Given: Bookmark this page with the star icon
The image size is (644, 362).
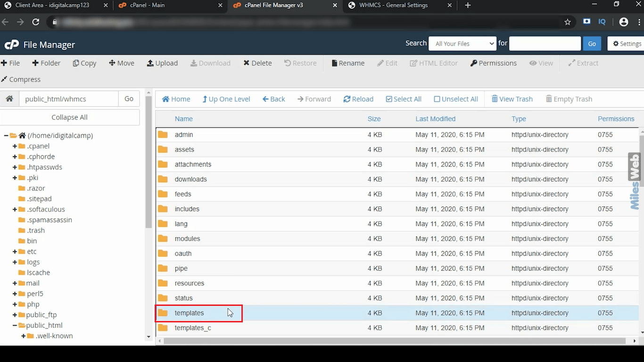Looking at the screenshot, I should [x=568, y=22].
